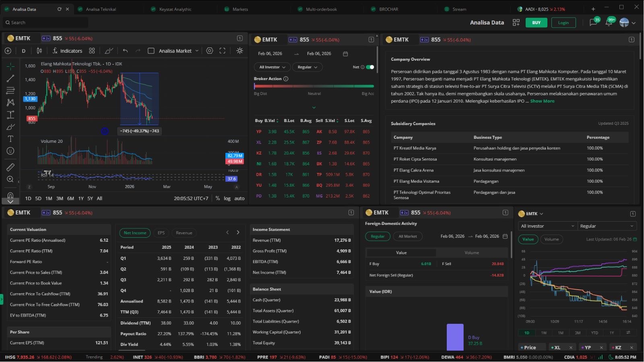This screenshot has height=362, width=644.
Task: Open calendar picker in broker summary panel
Action: click(x=345, y=54)
